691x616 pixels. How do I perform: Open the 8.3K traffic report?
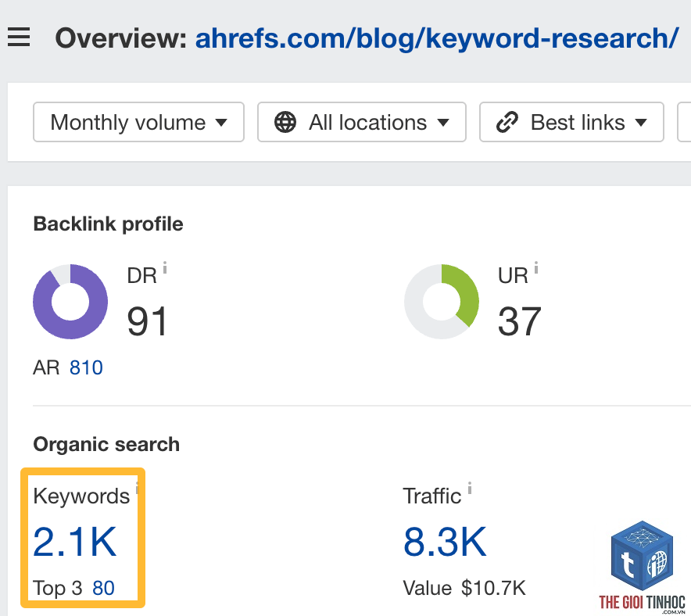point(445,542)
